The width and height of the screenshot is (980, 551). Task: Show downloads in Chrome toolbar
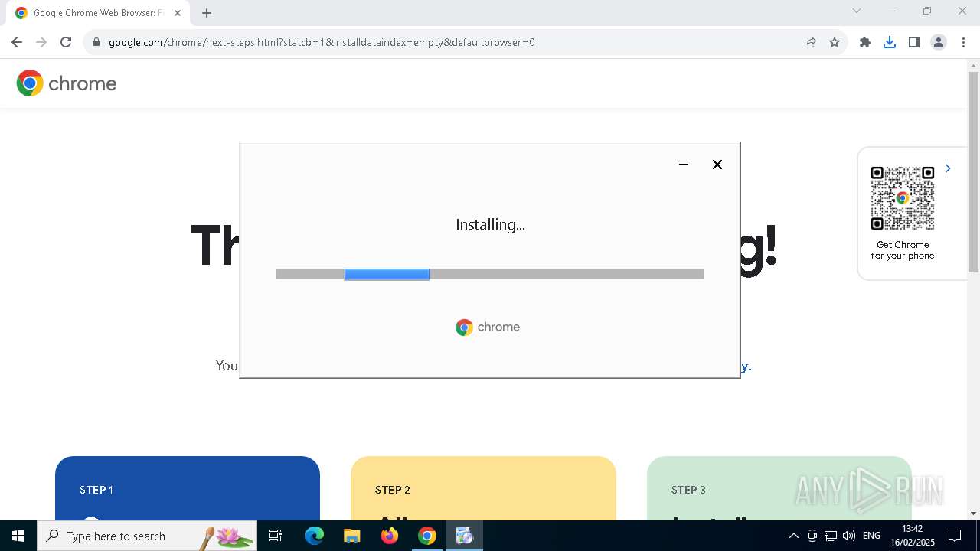(x=890, y=42)
